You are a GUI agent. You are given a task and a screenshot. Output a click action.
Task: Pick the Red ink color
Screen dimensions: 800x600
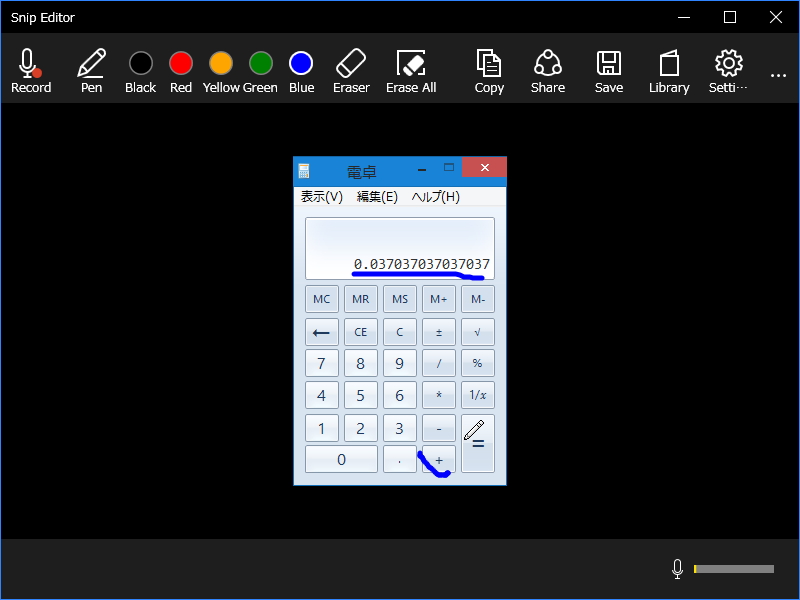[x=181, y=71]
